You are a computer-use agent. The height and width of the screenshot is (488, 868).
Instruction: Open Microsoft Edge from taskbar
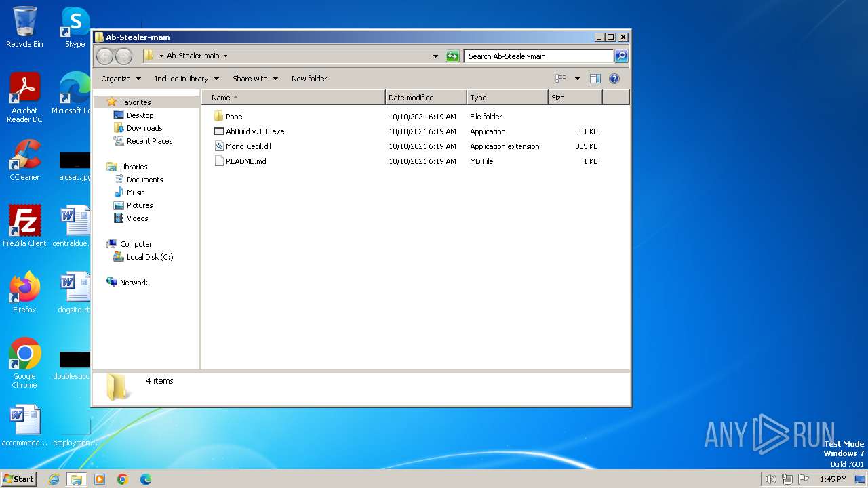tap(146, 479)
